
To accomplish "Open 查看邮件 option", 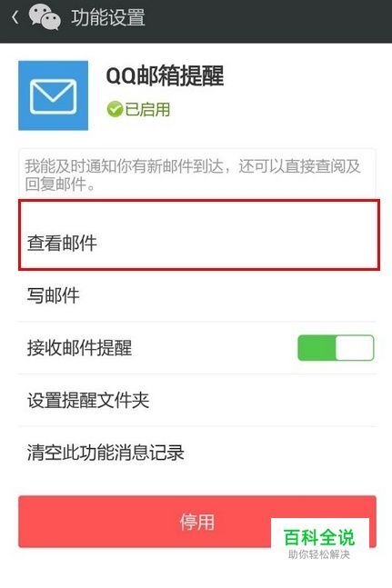I will coord(199,235).
